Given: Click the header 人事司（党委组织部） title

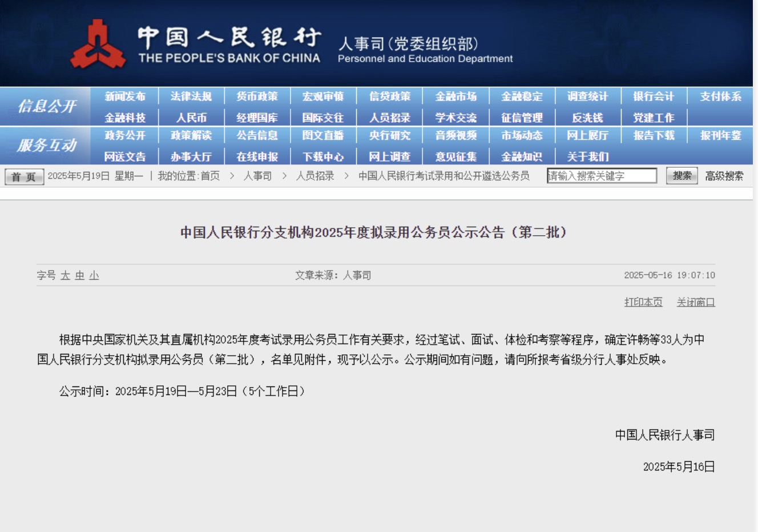Looking at the screenshot, I should click(x=408, y=43).
